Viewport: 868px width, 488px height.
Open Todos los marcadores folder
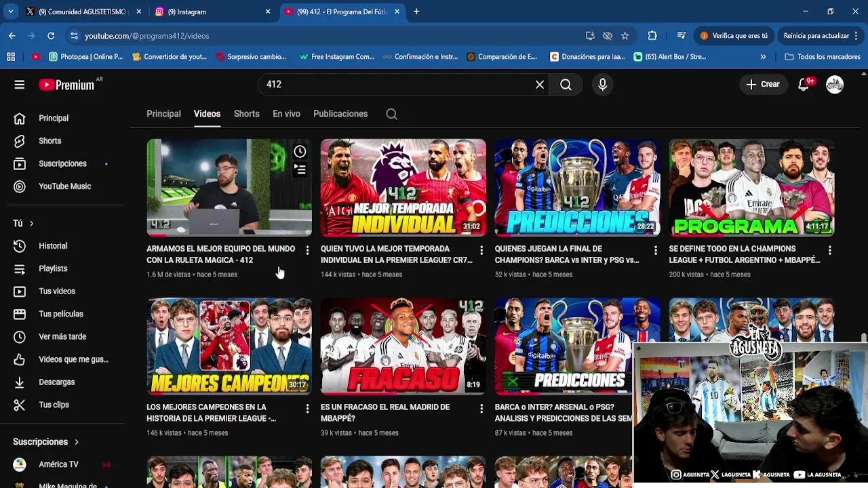pyautogui.click(x=823, y=57)
